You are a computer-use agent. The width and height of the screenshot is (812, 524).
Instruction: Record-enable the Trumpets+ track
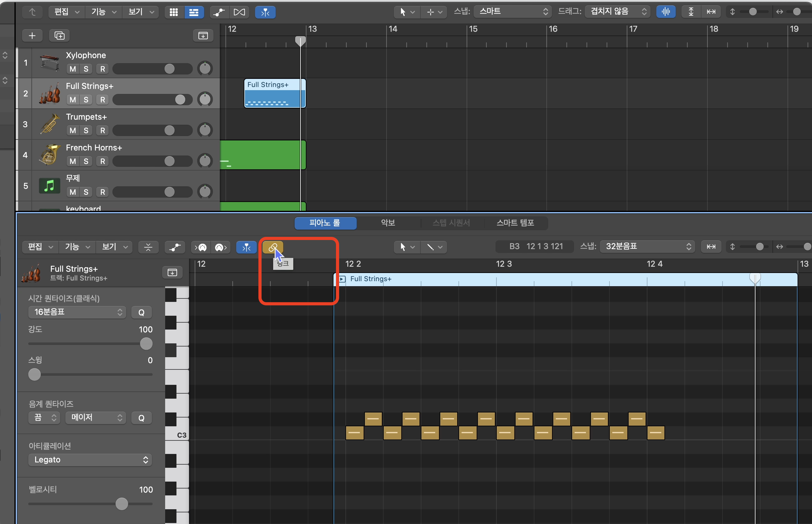coord(102,130)
